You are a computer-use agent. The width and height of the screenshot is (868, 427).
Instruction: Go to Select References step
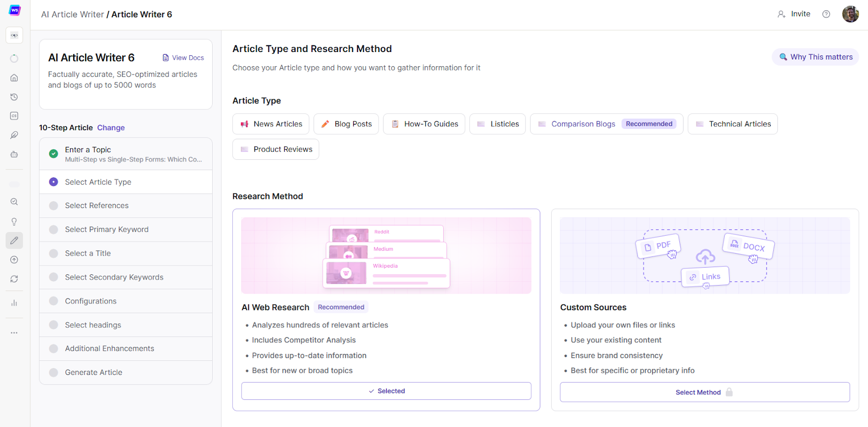coord(97,206)
